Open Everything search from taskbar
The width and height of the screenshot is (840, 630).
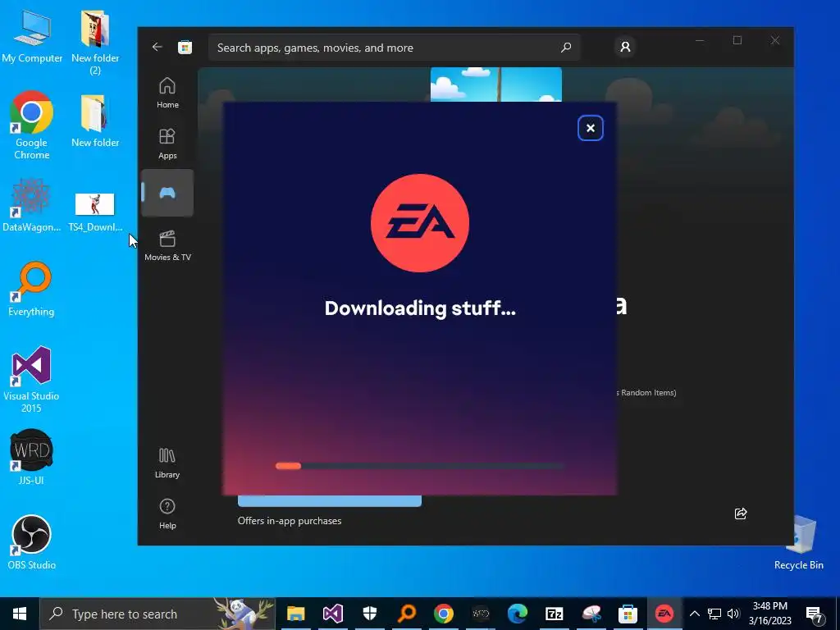(407, 614)
